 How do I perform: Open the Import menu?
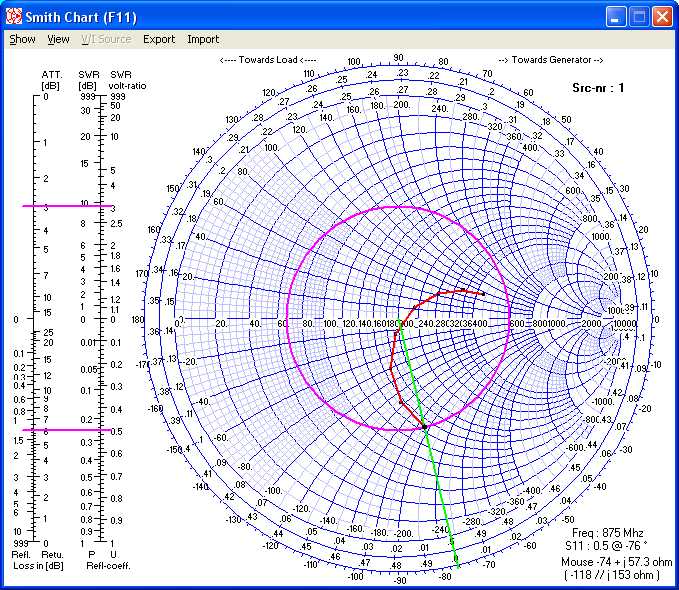tap(203, 39)
